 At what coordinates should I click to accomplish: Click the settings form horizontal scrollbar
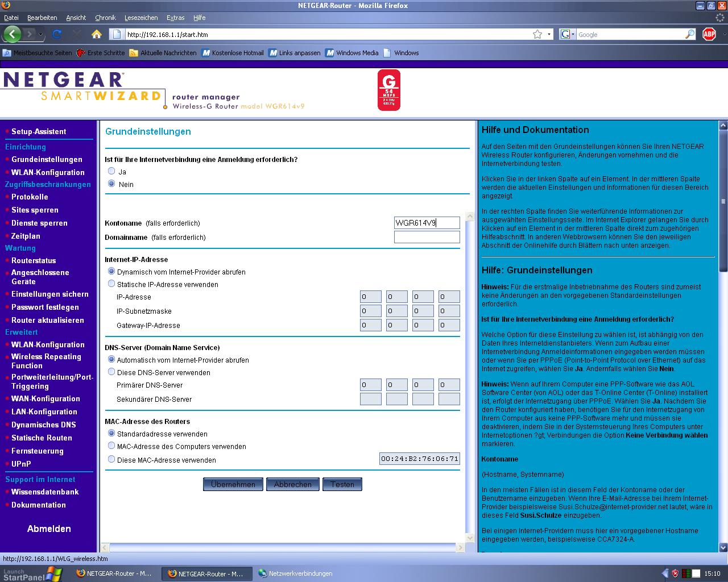coord(282,547)
